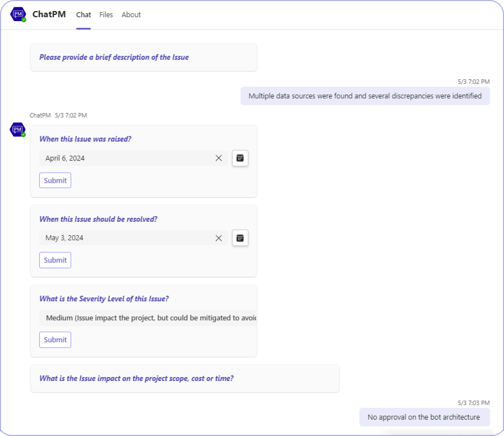Click the ChatPM logo in the header
This screenshot has height=436, width=504.
(18, 14)
